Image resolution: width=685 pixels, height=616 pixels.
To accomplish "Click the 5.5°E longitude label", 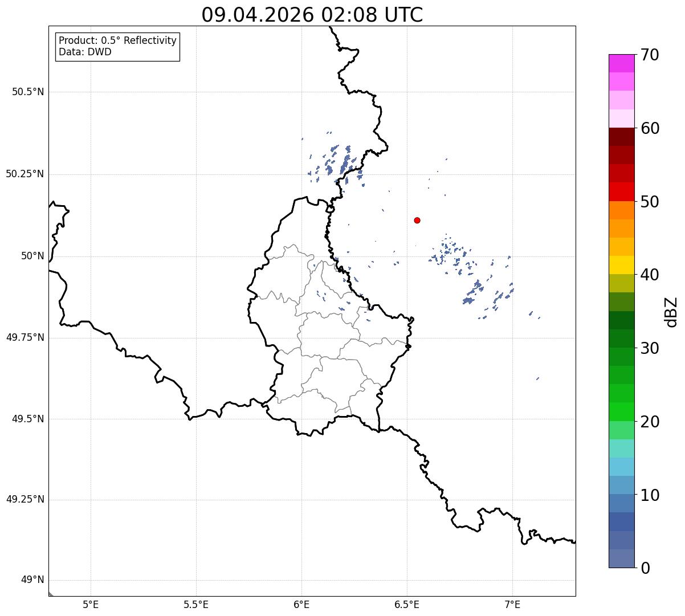I will (196, 605).
